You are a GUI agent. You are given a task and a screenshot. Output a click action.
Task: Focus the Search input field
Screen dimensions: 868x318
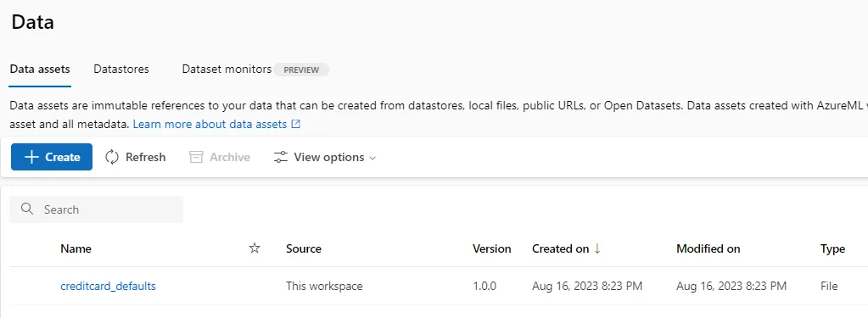click(97, 209)
